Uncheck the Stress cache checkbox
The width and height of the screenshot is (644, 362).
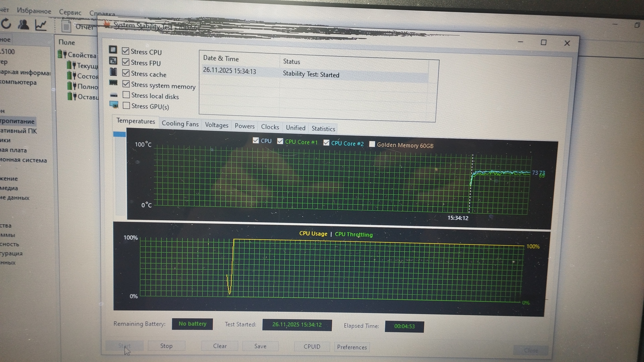126,73
